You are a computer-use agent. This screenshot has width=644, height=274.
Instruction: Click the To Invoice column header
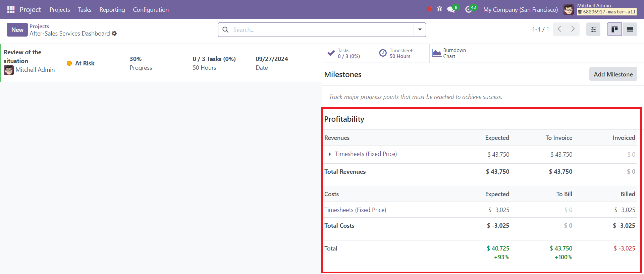(559, 138)
